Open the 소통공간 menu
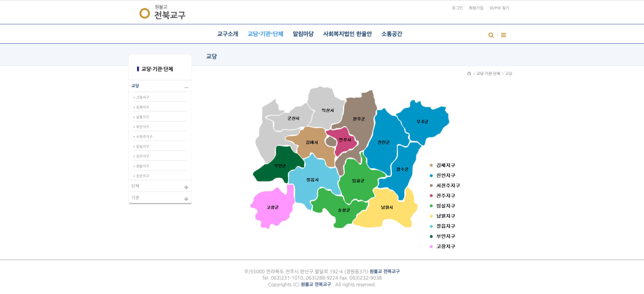 [392, 34]
